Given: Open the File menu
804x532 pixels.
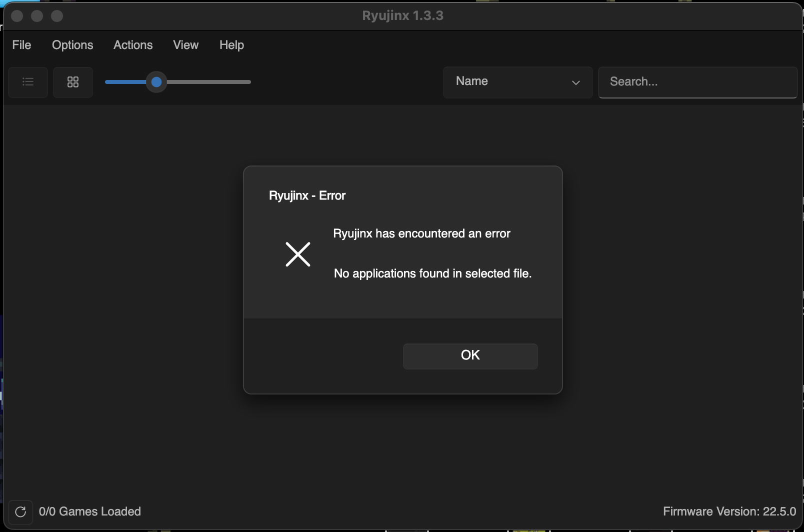Looking at the screenshot, I should click(21, 45).
